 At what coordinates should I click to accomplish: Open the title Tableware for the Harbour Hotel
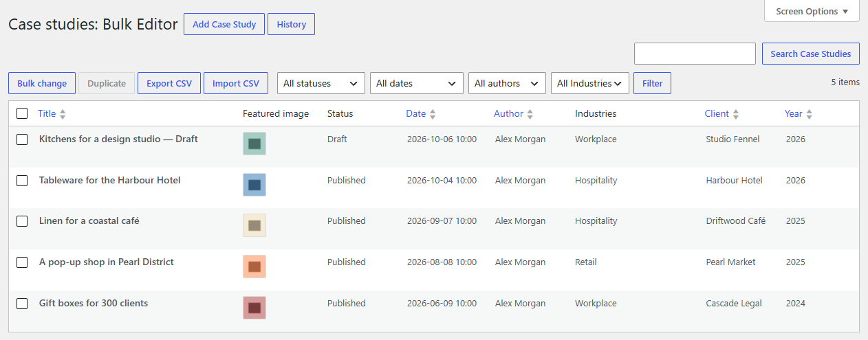pos(110,180)
